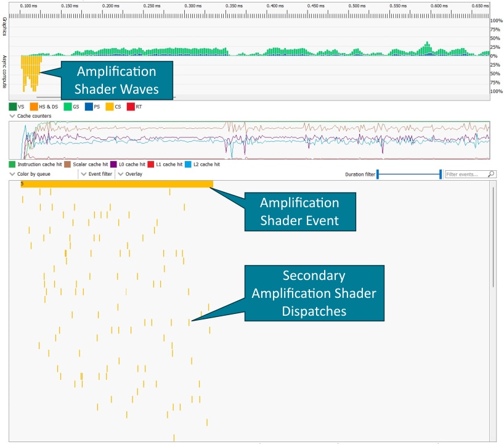The width and height of the screenshot is (504, 444).
Task: Click the magnifier icon in Filter events box
Action: [491, 175]
